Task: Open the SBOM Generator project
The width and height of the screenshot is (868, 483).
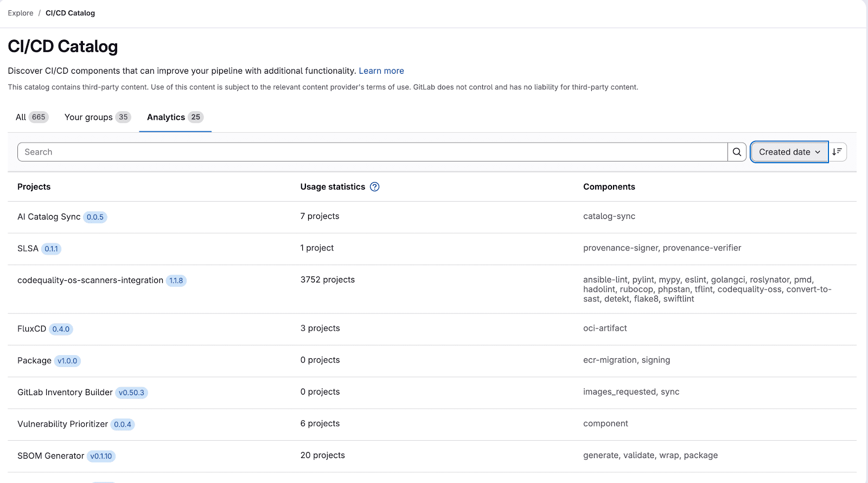Action: 50,456
